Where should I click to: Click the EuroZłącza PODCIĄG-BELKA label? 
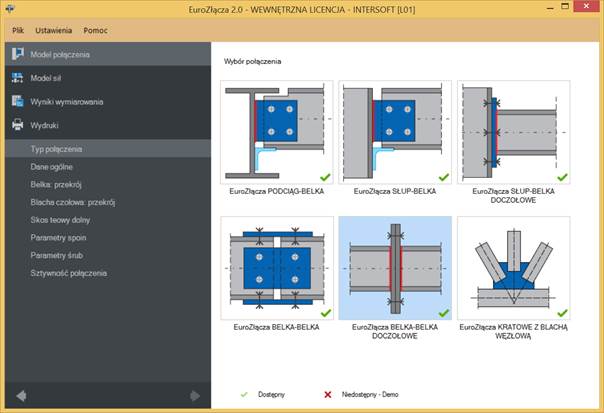(x=277, y=191)
